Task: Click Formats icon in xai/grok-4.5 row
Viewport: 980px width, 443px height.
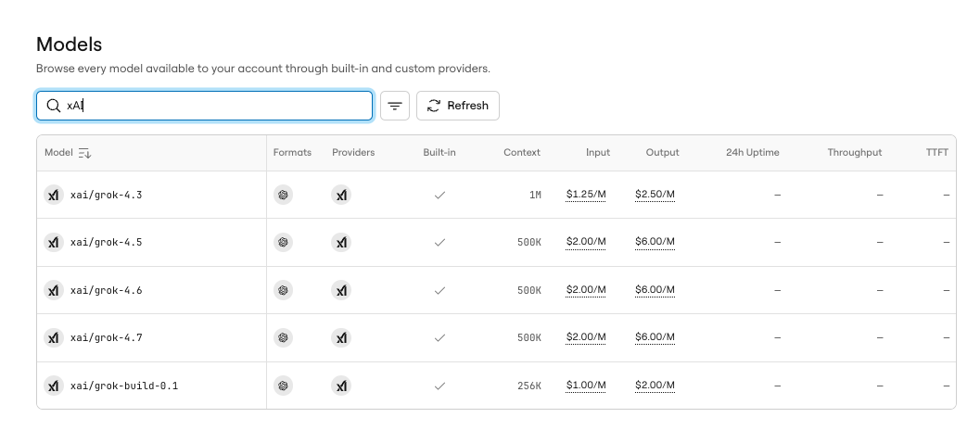Action: click(283, 243)
